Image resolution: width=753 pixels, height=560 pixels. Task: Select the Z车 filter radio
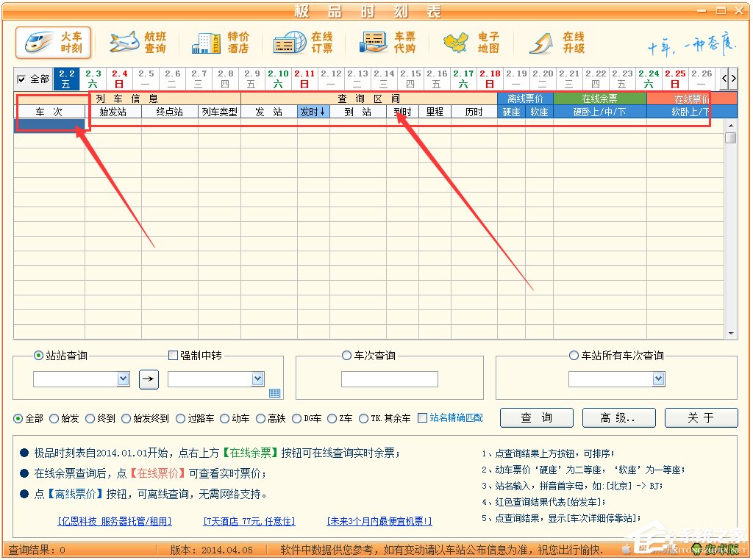point(332,418)
